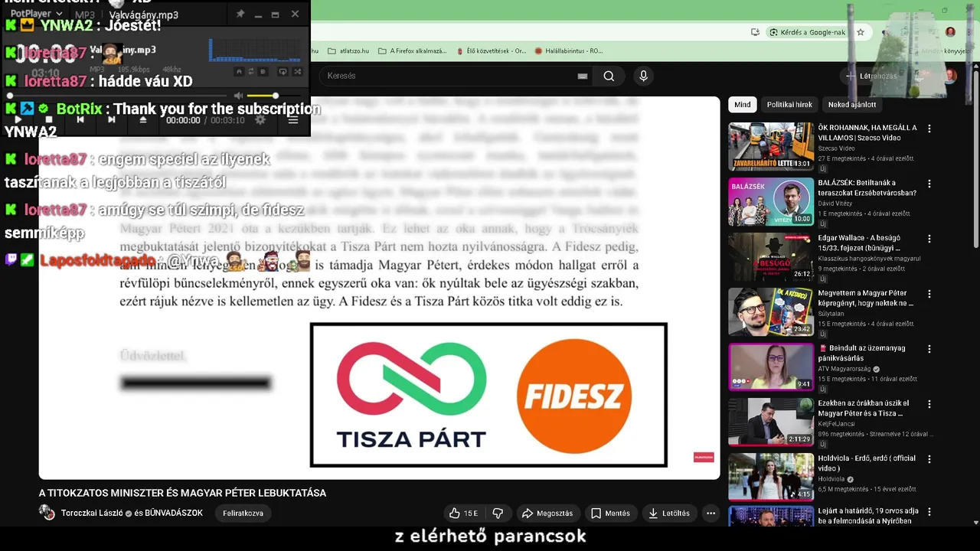Screen dimensions: 980x551
Task: Open options menu for Megvettem képregényt video
Action: [929, 295]
